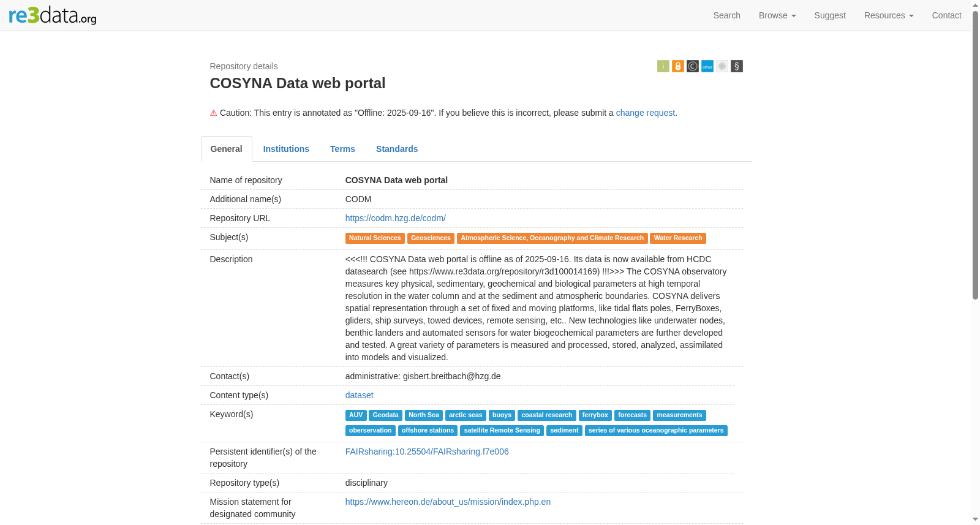Click the 'Geosciences' subject tag
The width and height of the screenshot is (980, 525).
431,238
